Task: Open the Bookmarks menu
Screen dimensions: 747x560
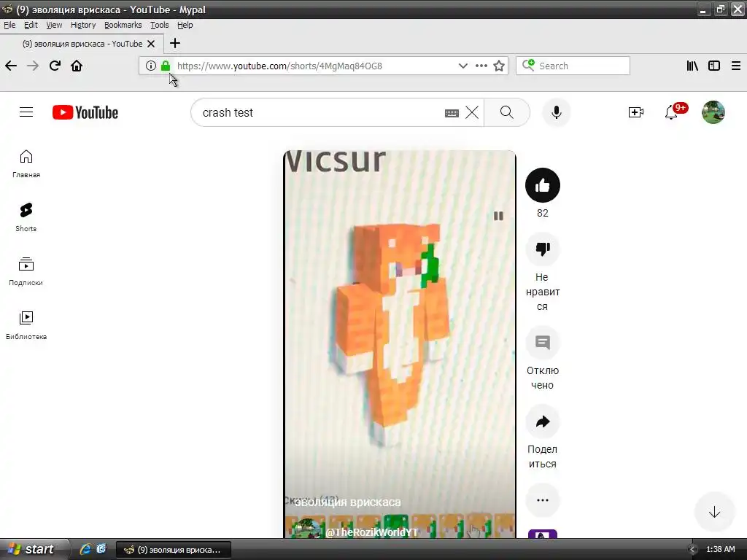Action: click(x=123, y=25)
